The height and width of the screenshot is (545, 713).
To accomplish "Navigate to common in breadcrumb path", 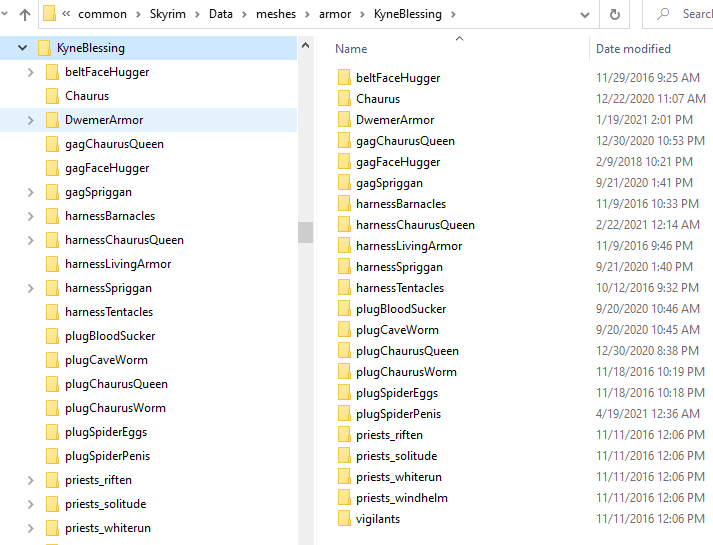I will [102, 14].
